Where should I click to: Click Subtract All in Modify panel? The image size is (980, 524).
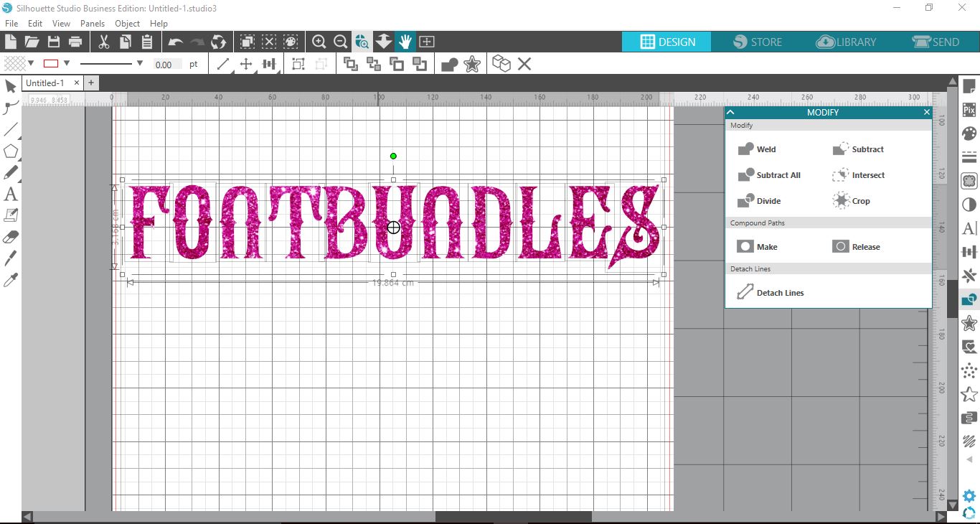[x=768, y=175]
